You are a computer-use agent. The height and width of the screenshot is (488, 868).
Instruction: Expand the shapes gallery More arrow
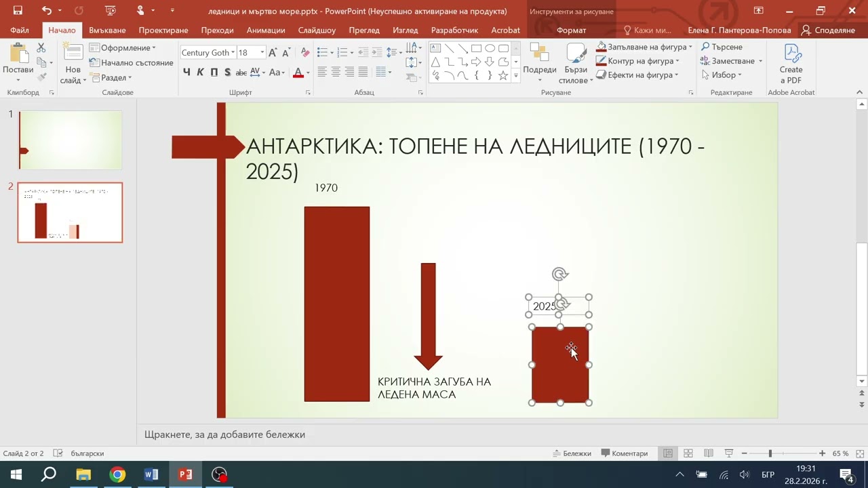(x=516, y=76)
